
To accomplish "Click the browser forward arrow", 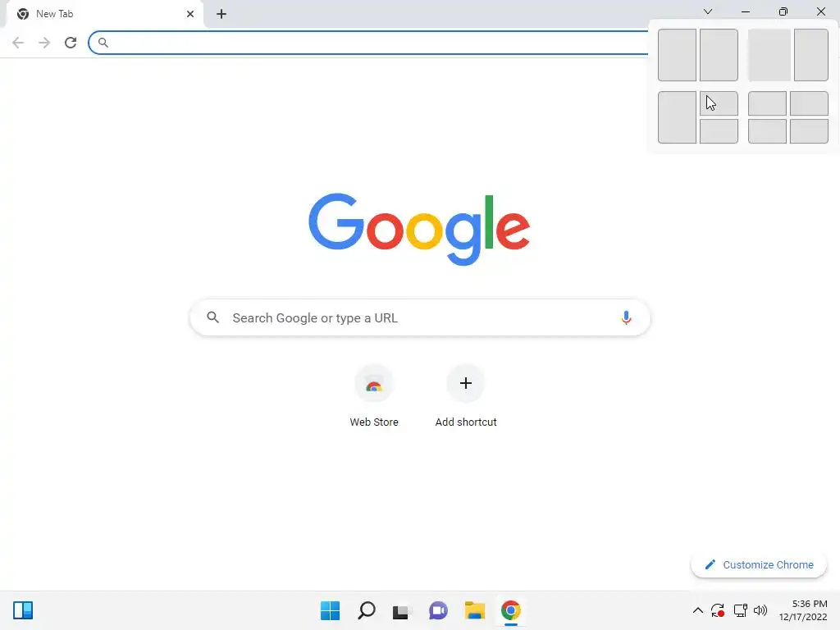I will (x=44, y=43).
